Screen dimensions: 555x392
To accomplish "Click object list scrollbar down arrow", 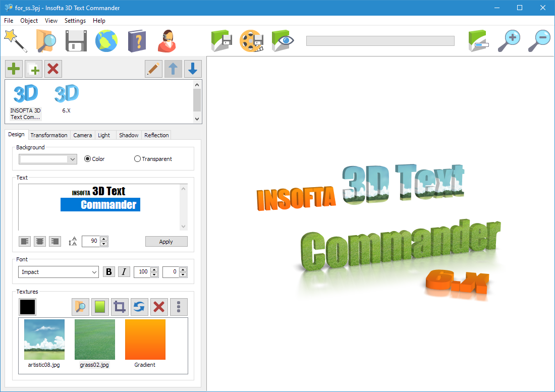I will (x=197, y=119).
